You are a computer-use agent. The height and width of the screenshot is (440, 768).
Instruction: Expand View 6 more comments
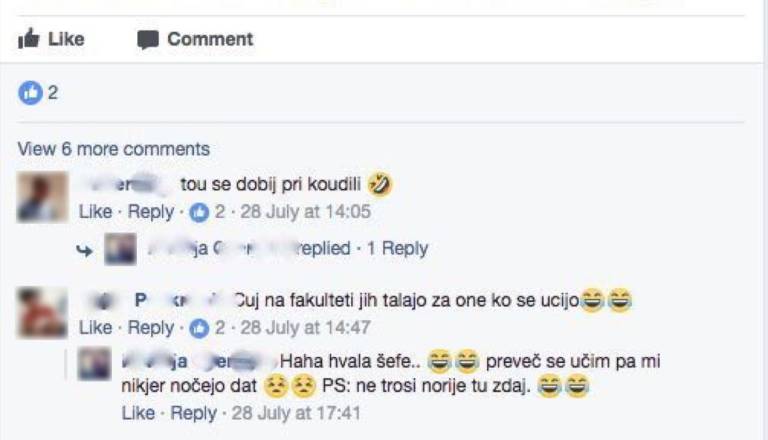coord(113,149)
